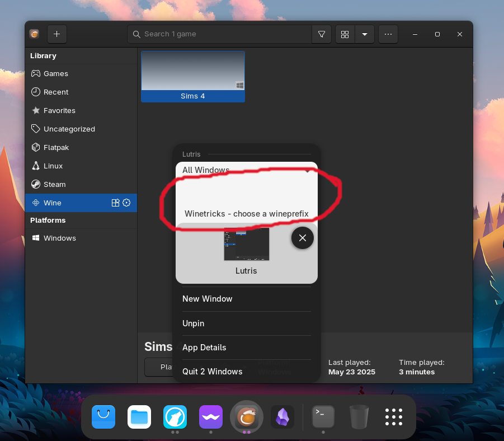Select the Sims 4 game tile

pyautogui.click(x=193, y=77)
